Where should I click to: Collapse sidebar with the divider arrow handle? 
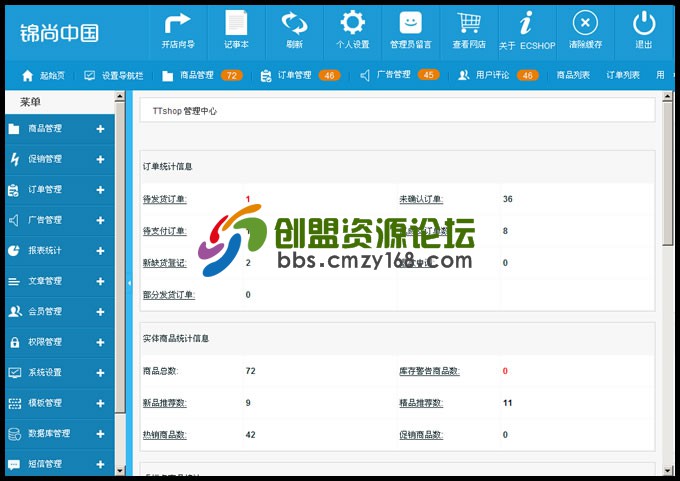[129, 283]
